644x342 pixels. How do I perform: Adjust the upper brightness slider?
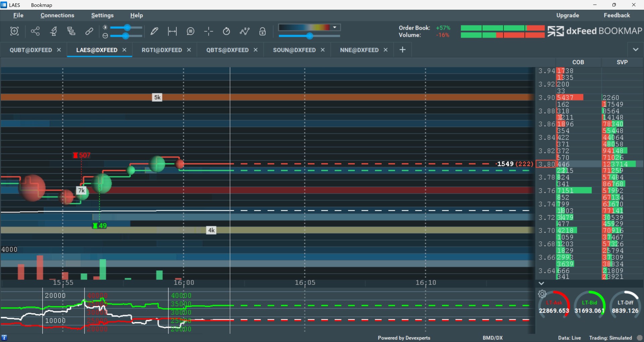tap(126, 27)
